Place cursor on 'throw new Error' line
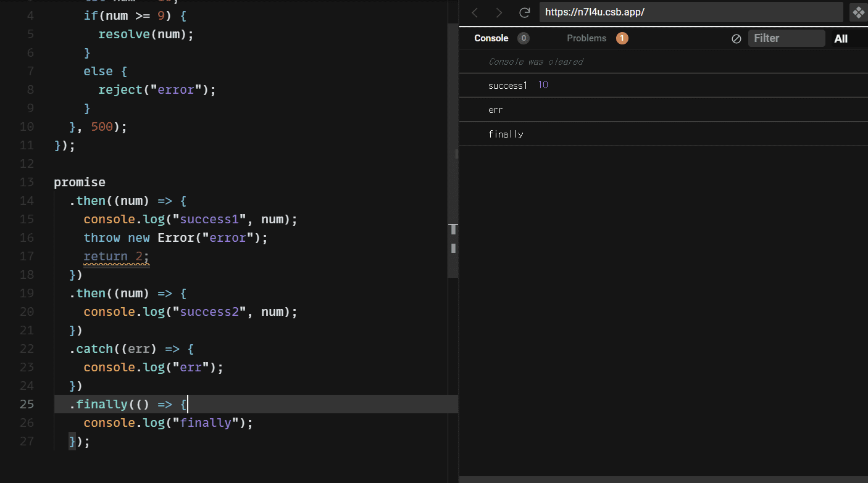 tap(176, 237)
